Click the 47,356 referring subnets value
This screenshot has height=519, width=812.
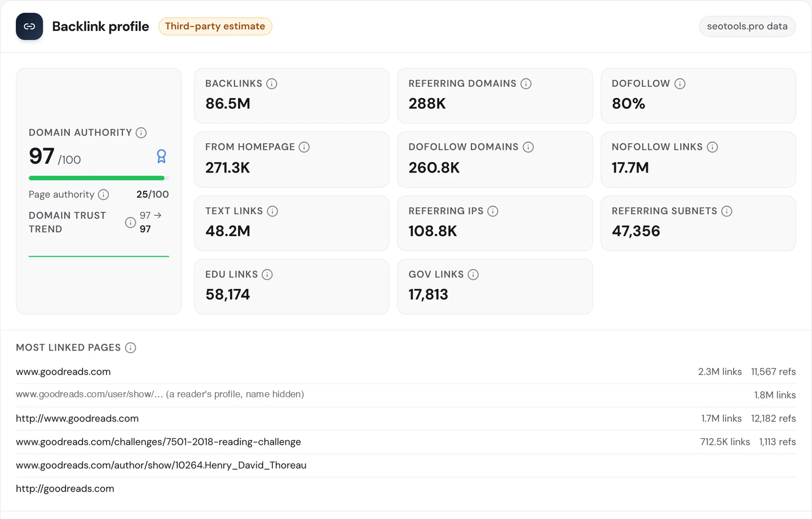pos(636,231)
